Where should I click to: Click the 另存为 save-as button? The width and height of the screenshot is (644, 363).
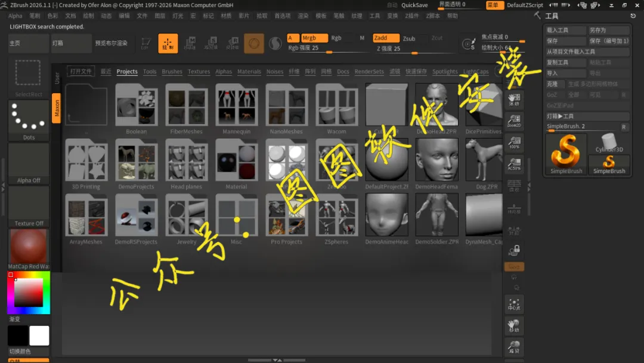(x=609, y=30)
